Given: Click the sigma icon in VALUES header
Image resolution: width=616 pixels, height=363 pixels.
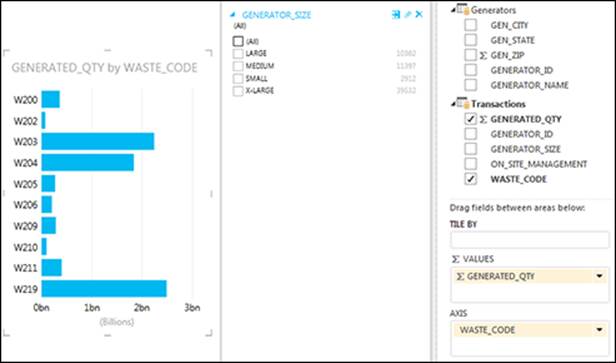Looking at the screenshot, I should point(455,259).
